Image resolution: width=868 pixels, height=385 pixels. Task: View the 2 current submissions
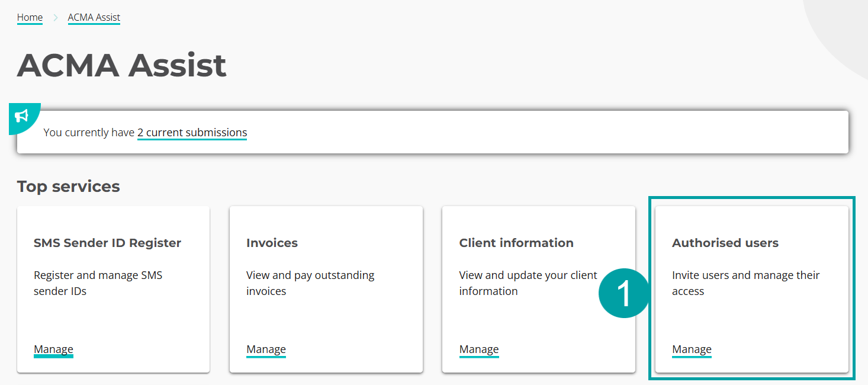(192, 132)
